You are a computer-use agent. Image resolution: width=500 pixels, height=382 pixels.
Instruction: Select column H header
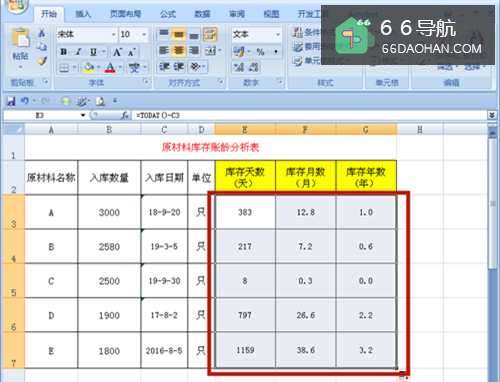420,130
